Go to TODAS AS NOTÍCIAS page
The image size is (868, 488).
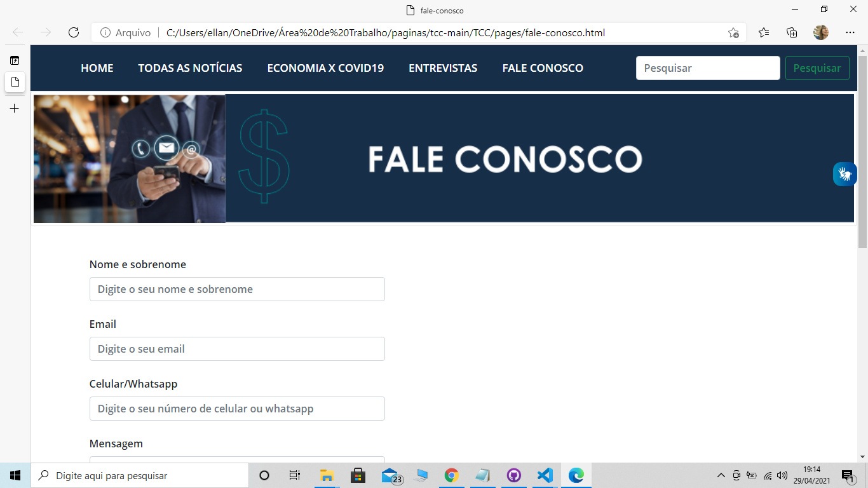(x=190, y=68)
